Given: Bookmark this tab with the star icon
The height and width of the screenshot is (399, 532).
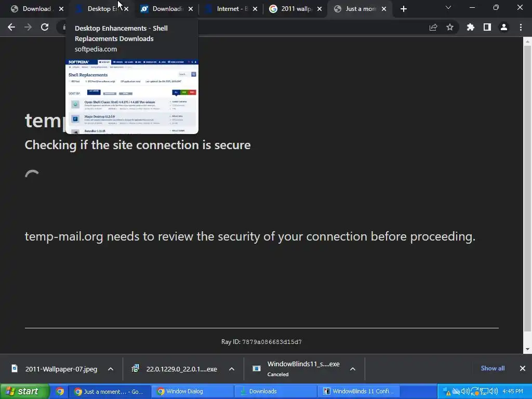Looking at the screenshot, I should (x=450, y=27).
